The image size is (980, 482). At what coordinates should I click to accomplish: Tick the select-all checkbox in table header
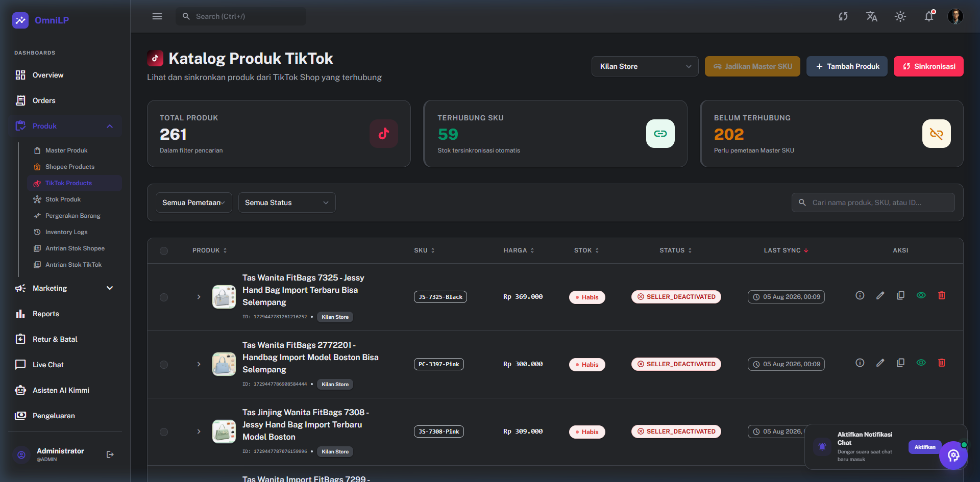(164, 251)
